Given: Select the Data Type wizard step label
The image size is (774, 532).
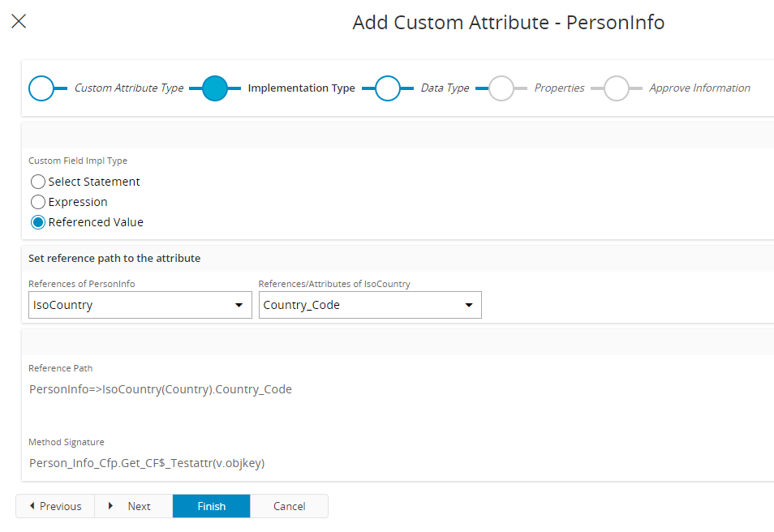Looking at the screenshot, I should (x=444, y=88).
